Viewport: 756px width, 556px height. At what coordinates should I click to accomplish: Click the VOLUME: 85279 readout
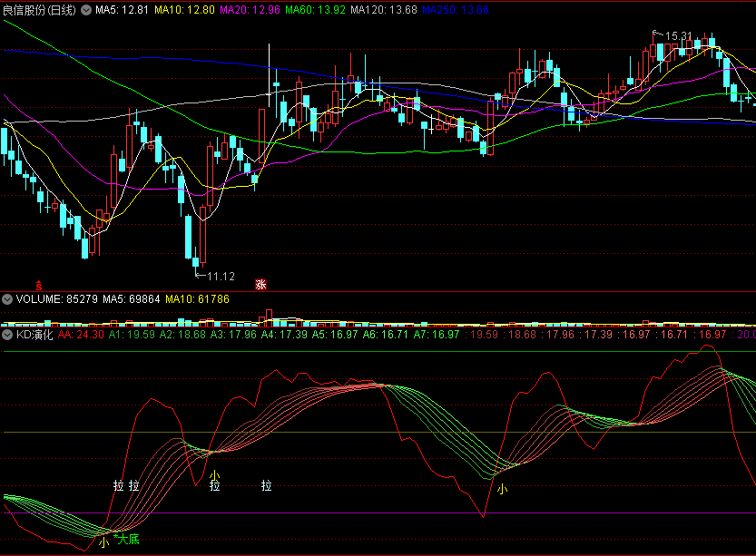[57, 299]
